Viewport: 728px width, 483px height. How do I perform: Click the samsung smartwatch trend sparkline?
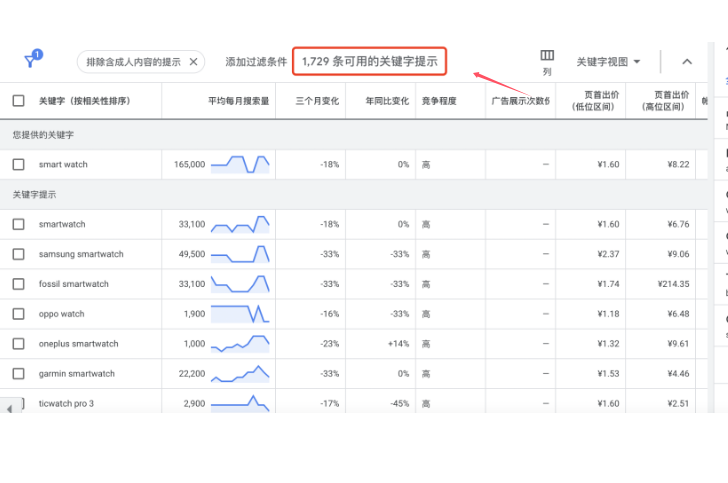[x=240, y=254]
